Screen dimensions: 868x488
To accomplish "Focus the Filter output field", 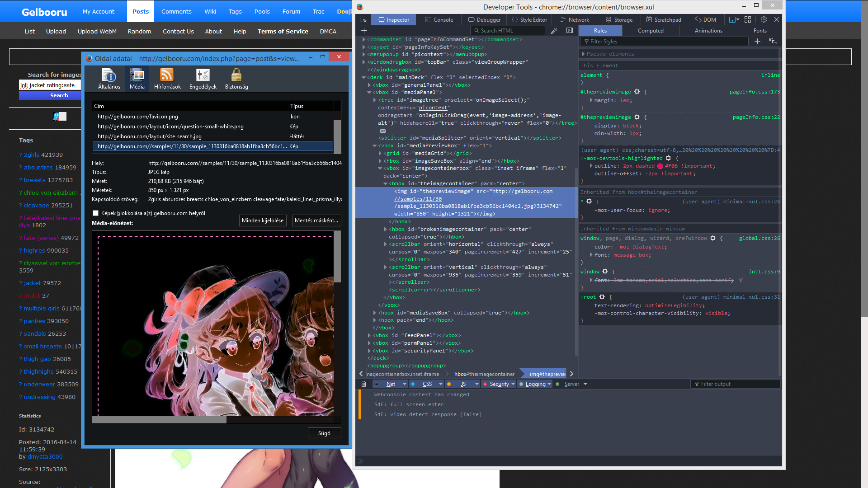I will 736,384.
